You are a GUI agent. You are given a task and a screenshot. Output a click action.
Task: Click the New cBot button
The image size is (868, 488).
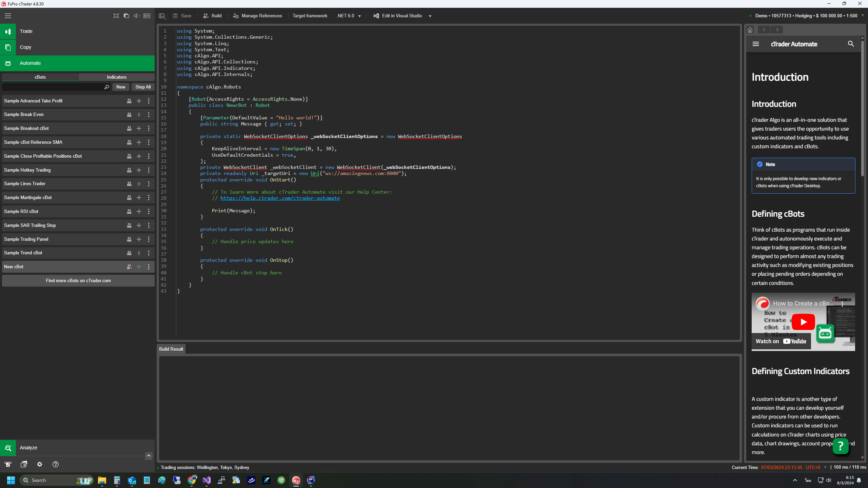click(121, 87)
